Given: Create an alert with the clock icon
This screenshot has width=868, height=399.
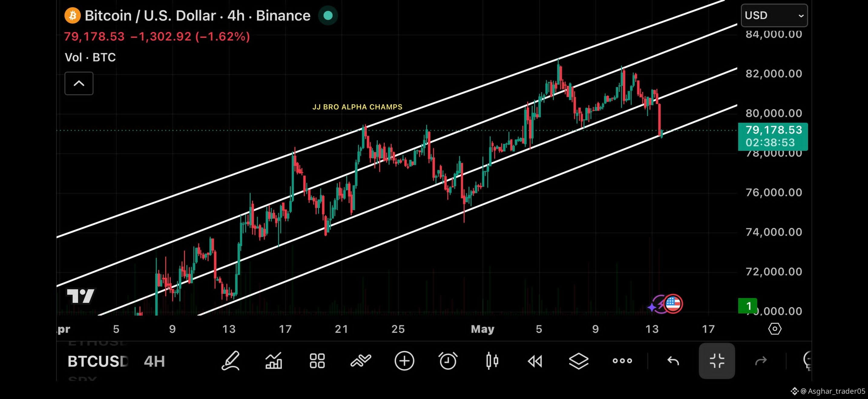Looking at the screenshot, I should coord(448,361).
